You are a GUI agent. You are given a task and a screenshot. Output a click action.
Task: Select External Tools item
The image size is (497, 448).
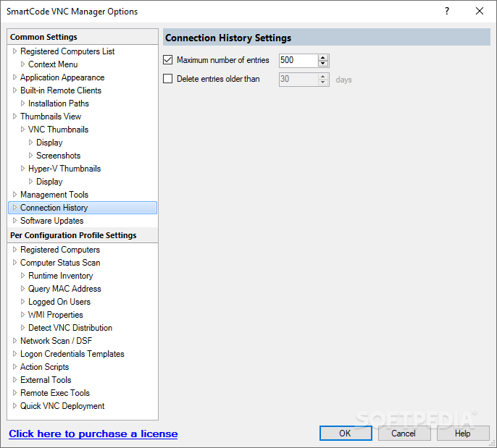[x=46, y=380]
